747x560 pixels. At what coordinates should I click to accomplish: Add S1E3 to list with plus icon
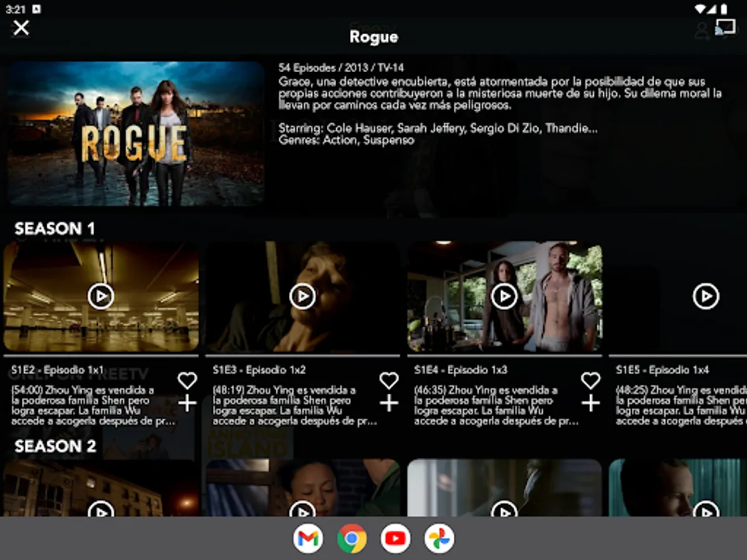point(388,404)
